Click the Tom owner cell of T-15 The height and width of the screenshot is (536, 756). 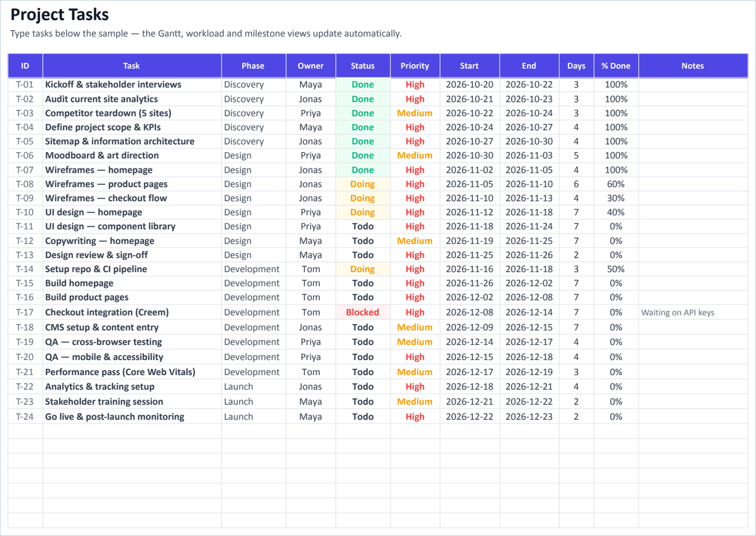[x=311, y=283]
